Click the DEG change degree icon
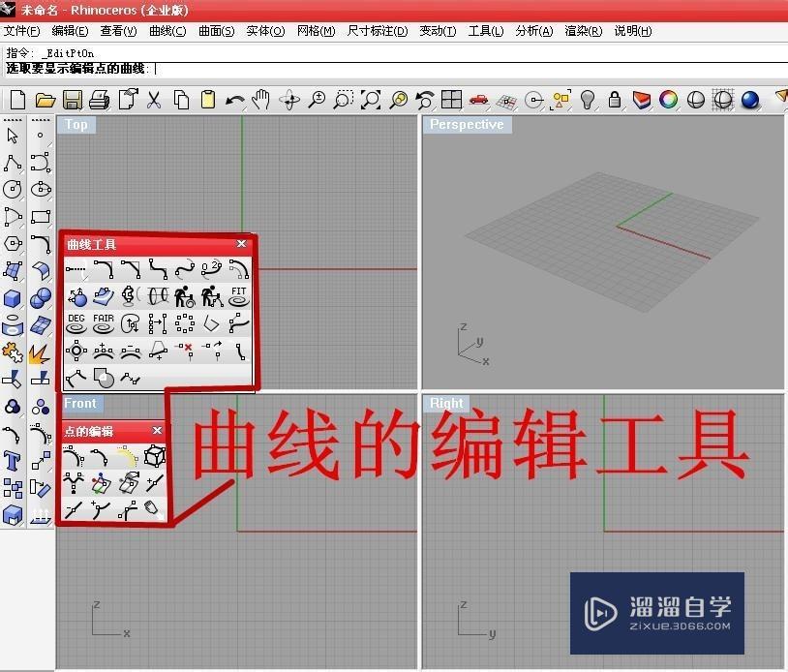Image resolution: width=788 pixels, height=672 pixels. click(76, 323)
